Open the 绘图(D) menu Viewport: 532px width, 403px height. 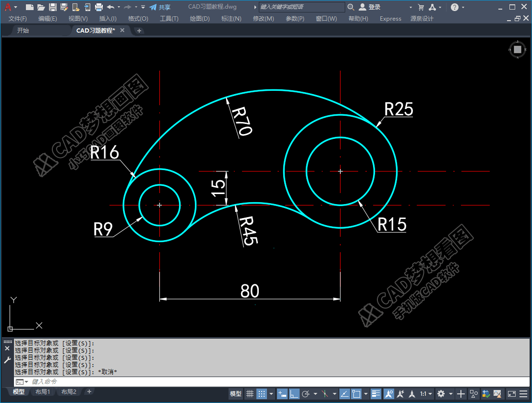[200, 19]
